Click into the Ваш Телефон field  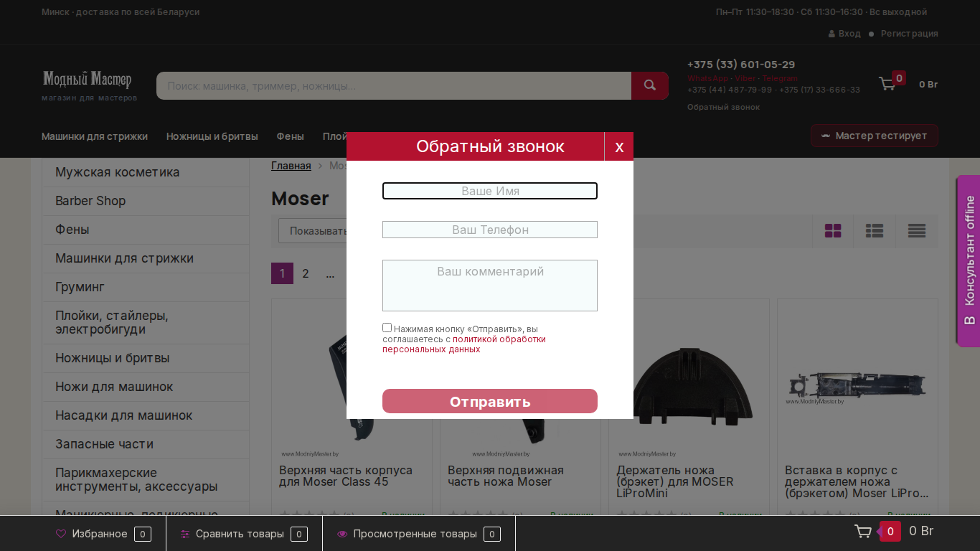[x=490, y=230]
